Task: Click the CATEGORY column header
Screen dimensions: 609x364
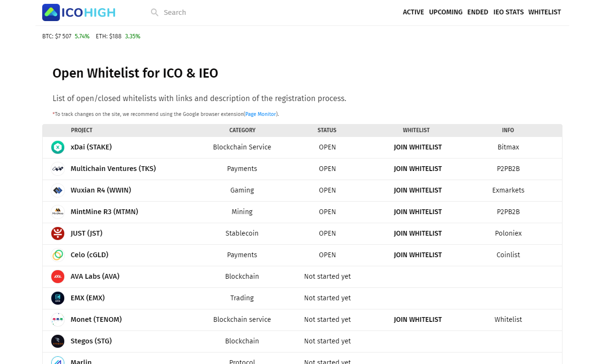Action: (x=242, y=130)
